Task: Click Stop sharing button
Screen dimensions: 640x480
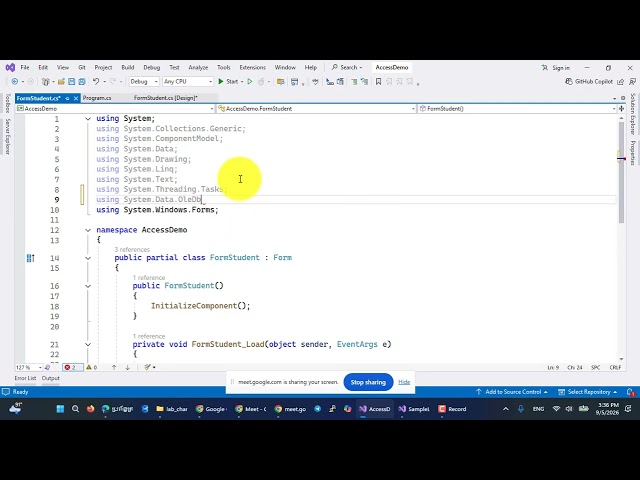Action: [x=368, y=382]
